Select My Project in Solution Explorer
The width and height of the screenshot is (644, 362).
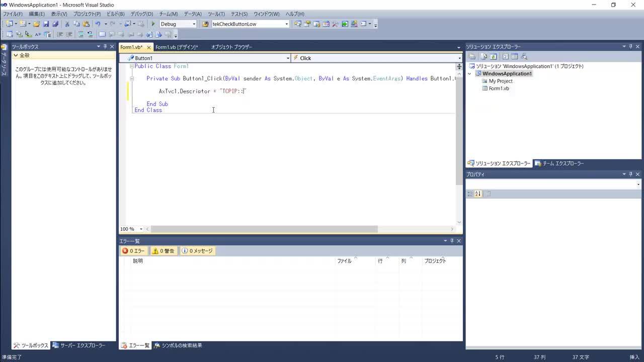(x=501, y=81)
